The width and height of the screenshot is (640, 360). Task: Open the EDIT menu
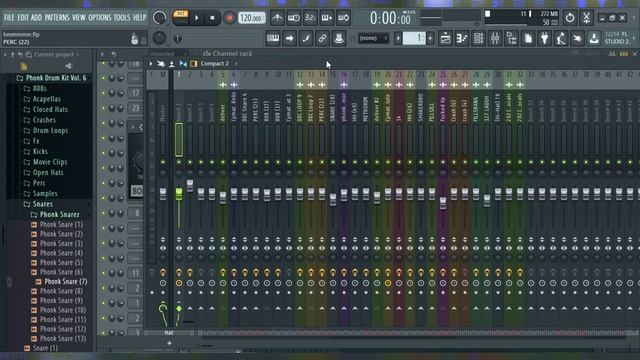click(x=23, y=18)
